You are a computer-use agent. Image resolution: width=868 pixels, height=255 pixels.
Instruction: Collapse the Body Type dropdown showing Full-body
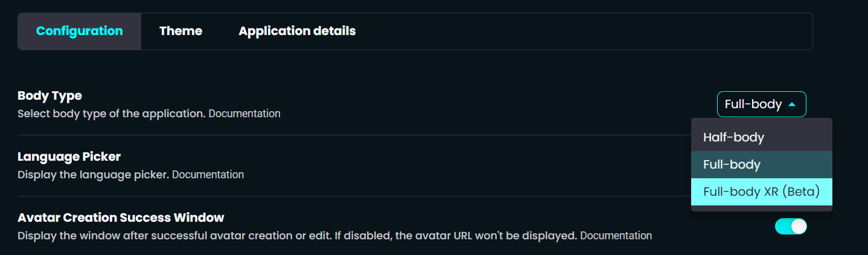point(761,105)
